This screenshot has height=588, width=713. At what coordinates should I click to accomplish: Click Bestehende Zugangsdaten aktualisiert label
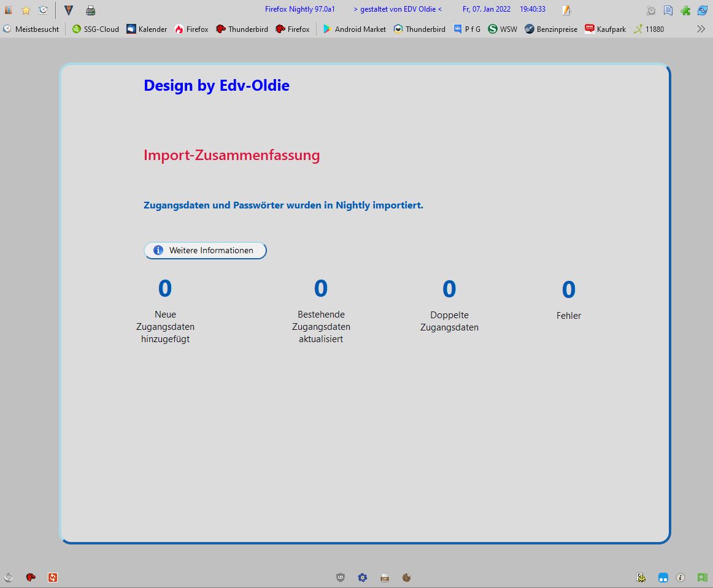point(321,327)
